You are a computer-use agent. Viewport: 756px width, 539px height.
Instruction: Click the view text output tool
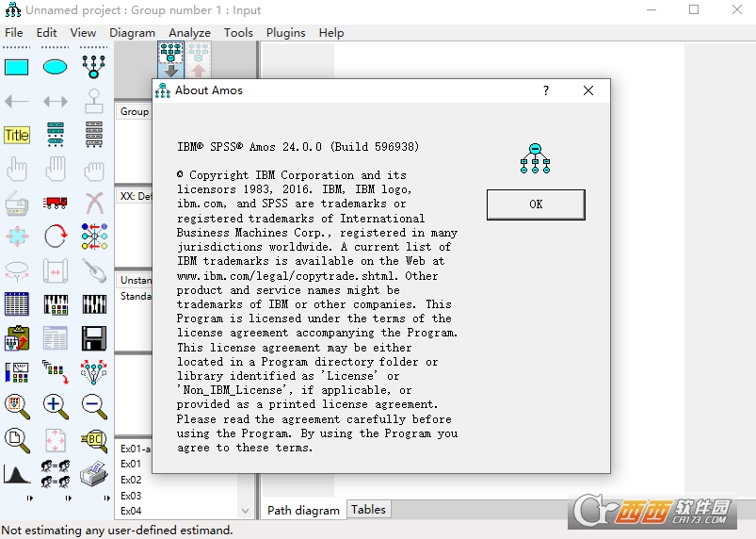pos(55,337)
